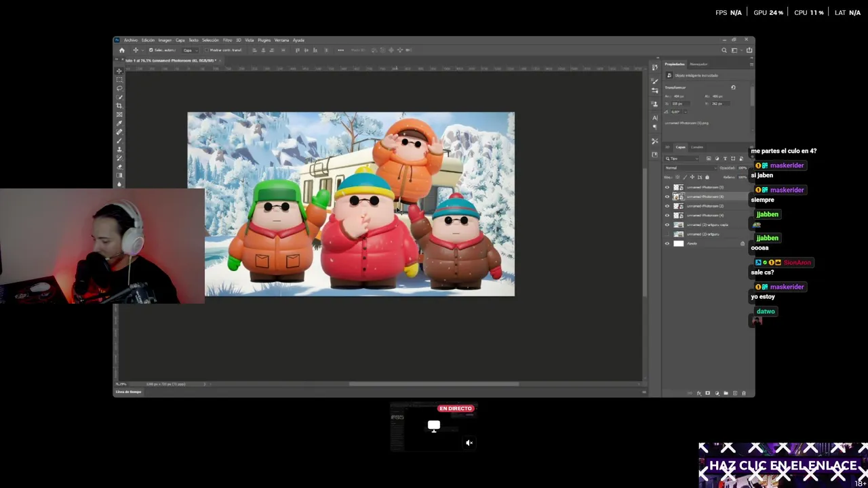Click jjabben's username above "oooaa"
The image size is (868, 488).
tap(768, 238)
